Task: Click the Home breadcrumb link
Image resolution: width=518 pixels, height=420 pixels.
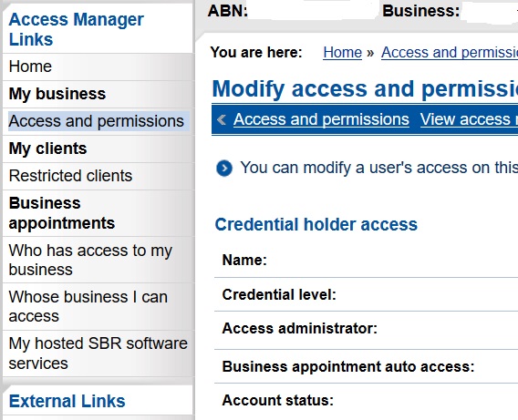Action: 343,53
